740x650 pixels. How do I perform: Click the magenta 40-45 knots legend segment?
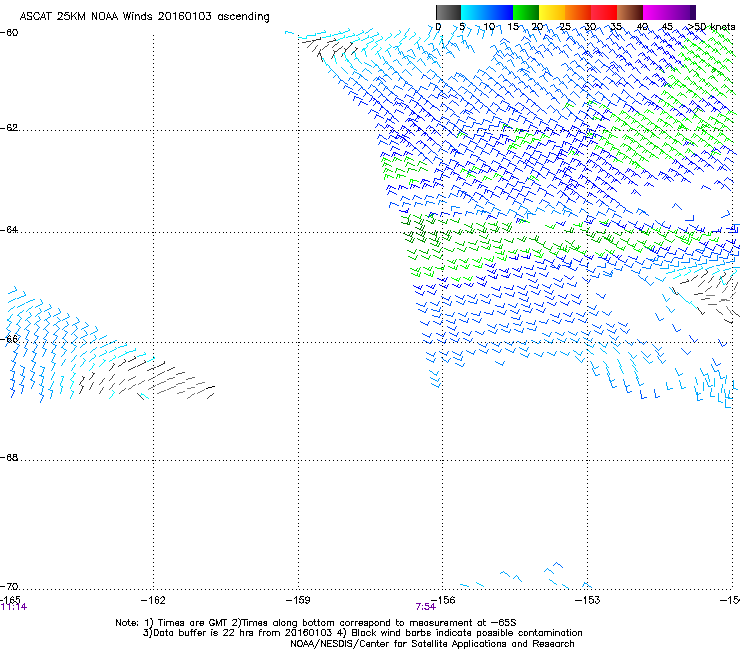coord(656,12)
